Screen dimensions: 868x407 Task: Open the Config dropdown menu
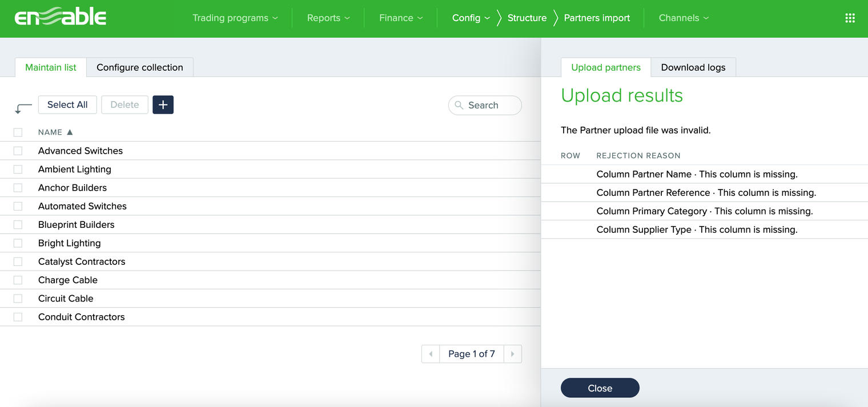471,18
